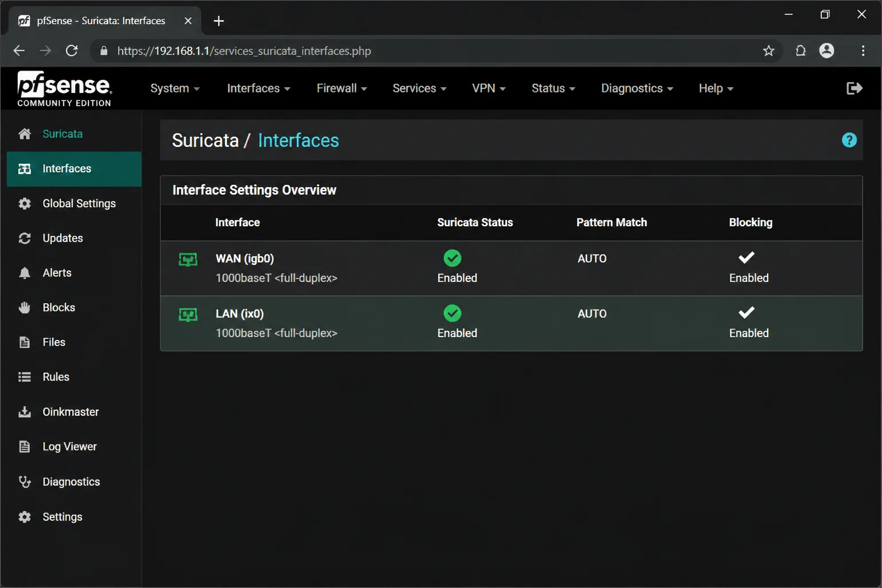Click the site lock icon in address bar

(104, 51)
